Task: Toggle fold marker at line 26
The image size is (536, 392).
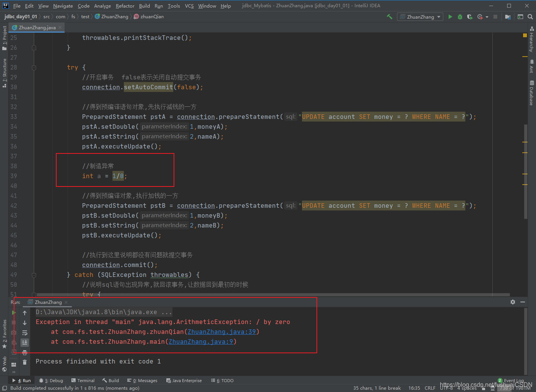Action: pyautogui.click(x=34, y=48)
